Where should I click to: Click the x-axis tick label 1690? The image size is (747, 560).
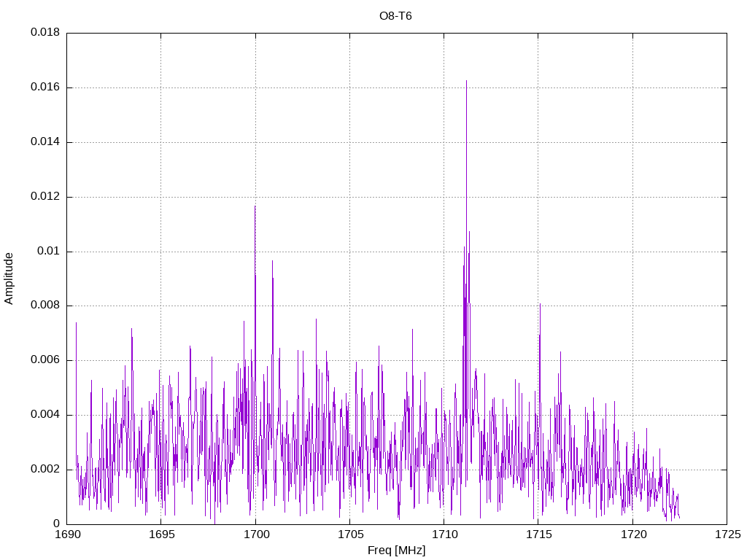(67, 534)
